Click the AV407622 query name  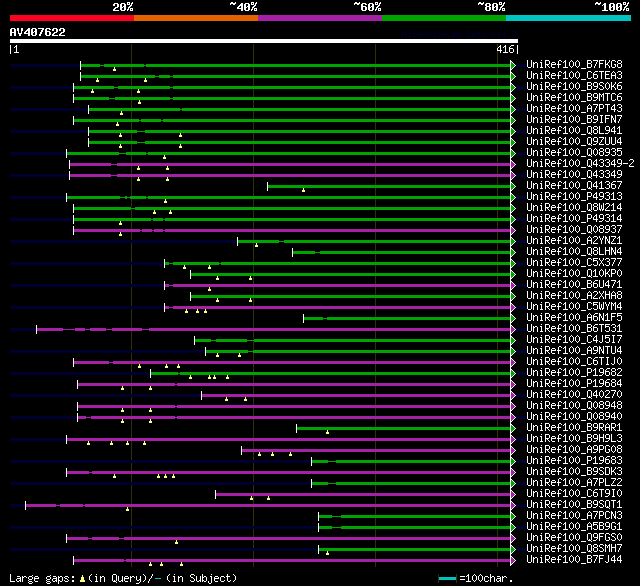38,32
